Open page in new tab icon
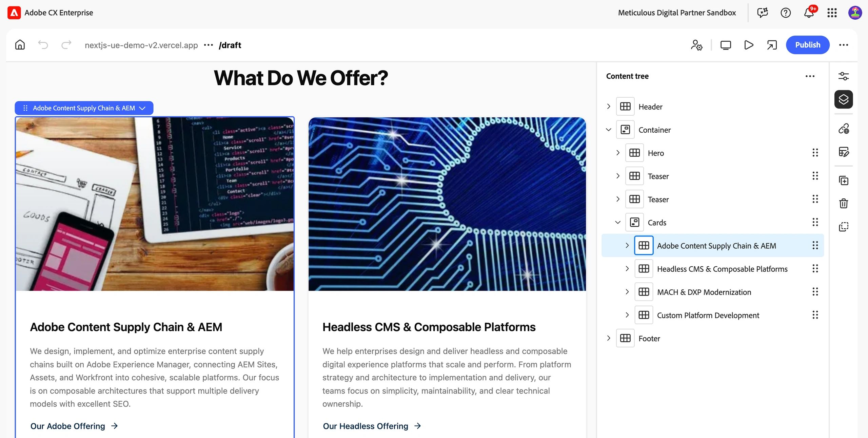This screenshot has width=868, height=438. pyautogui.click(x=772, y=45)
